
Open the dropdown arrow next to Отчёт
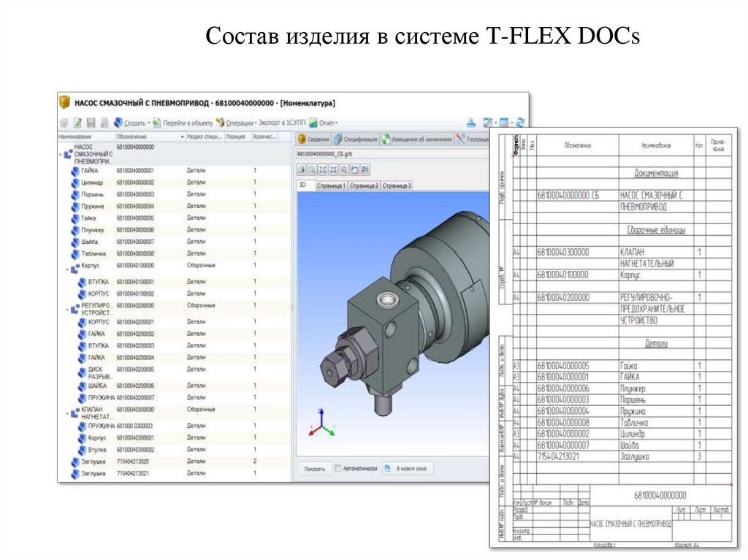point(336,123)
